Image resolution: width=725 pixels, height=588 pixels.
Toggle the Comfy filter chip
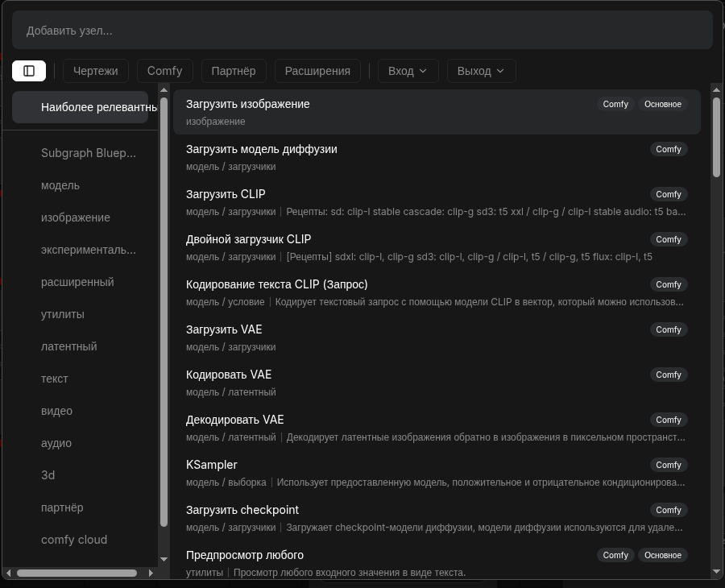point(164,71)
